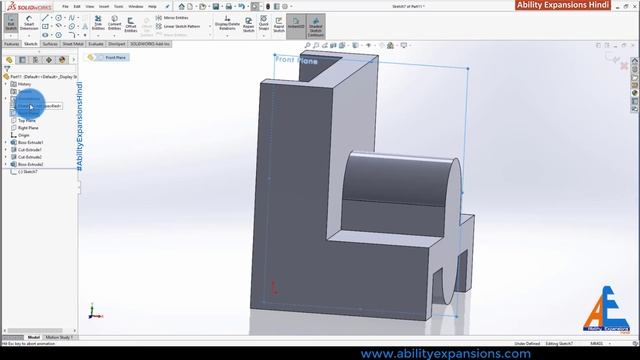Click the Zoom to Fit icon
Image resolution: width=640 pixels, height=360 pixels.
pyautogui.click(x=307, y=46)
